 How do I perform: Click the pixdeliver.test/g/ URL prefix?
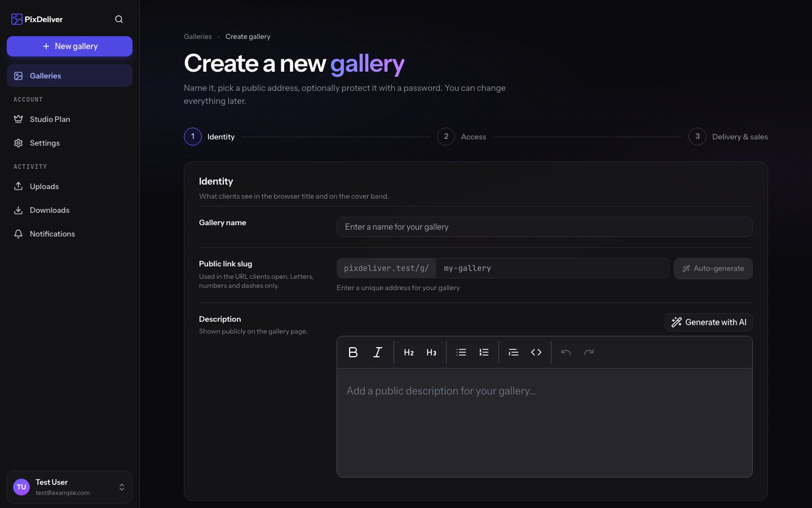pos(386,268)
